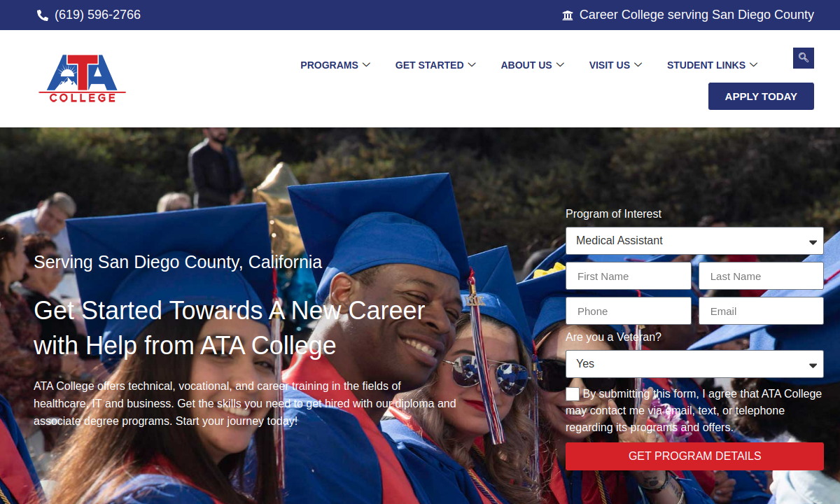Click the Apply Today button

(x=761, y=97)
